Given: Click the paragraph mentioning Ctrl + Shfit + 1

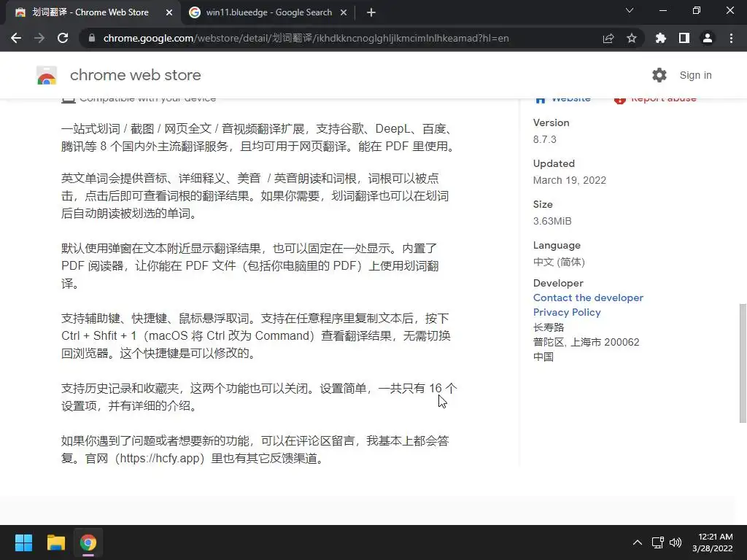Looking at the screenshot, I should click(x=256, y=335).
